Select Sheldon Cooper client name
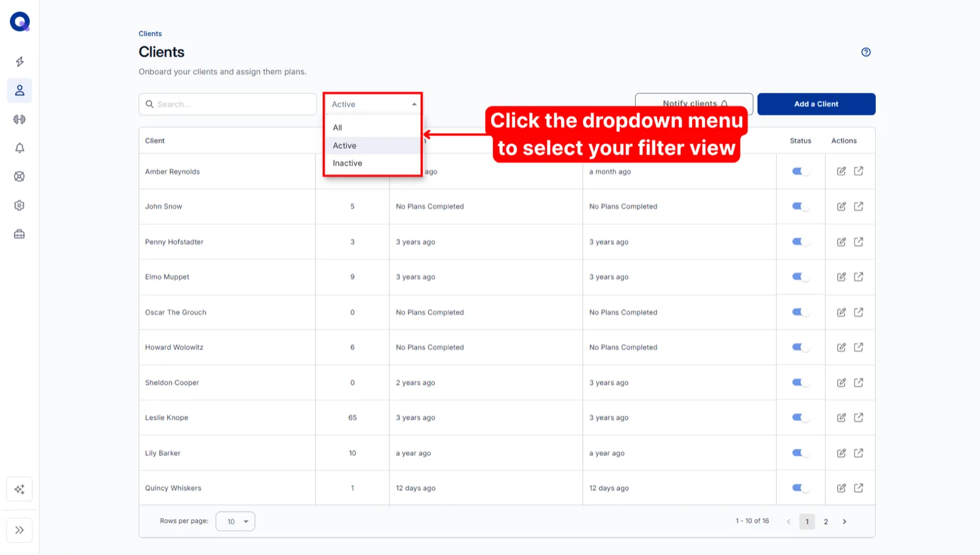Screen dimensions: 980x555 pos(172,383)
